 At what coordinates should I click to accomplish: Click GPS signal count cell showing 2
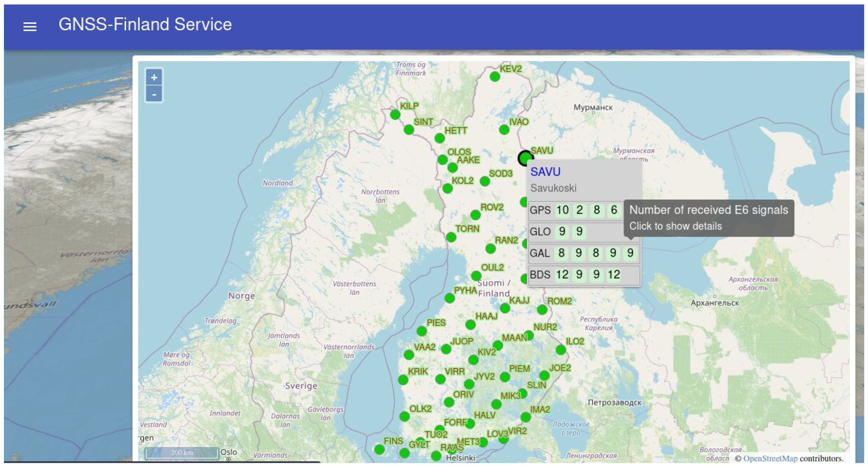(x=580, y=210)
